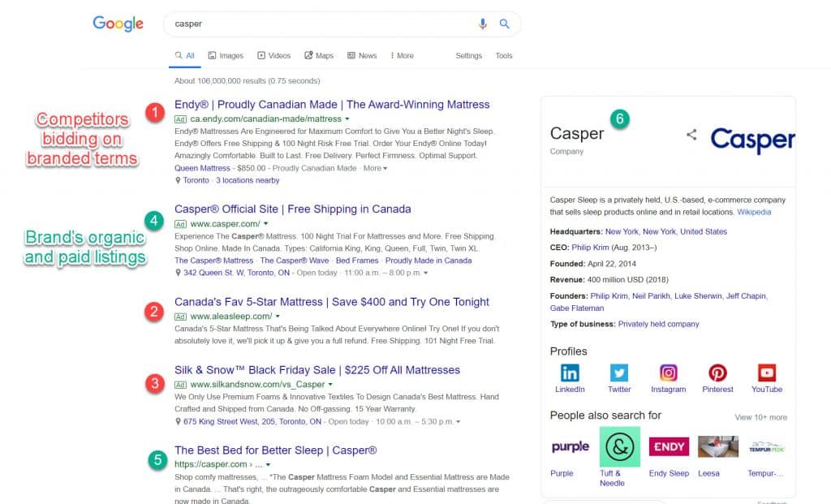The image size is (831, 504).
Task: Switch to the Maps tab
Action: [x=319, y=56]
